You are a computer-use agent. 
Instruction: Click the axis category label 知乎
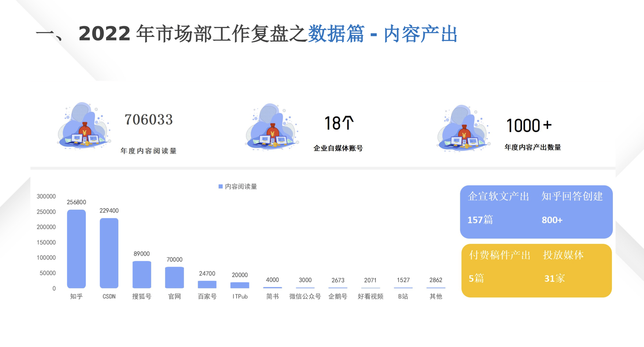pos(76,296)
